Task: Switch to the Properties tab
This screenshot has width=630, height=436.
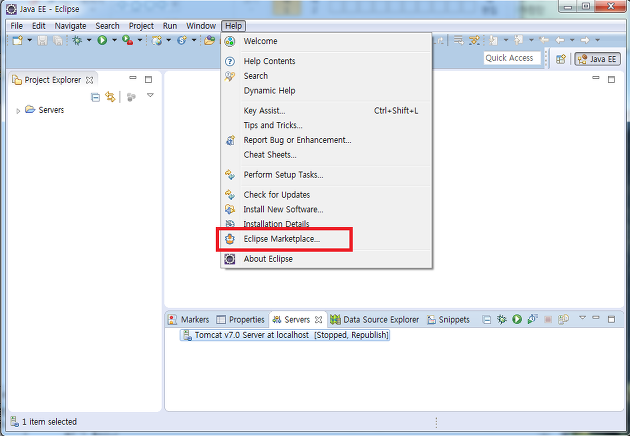Action: coord(240,320)
